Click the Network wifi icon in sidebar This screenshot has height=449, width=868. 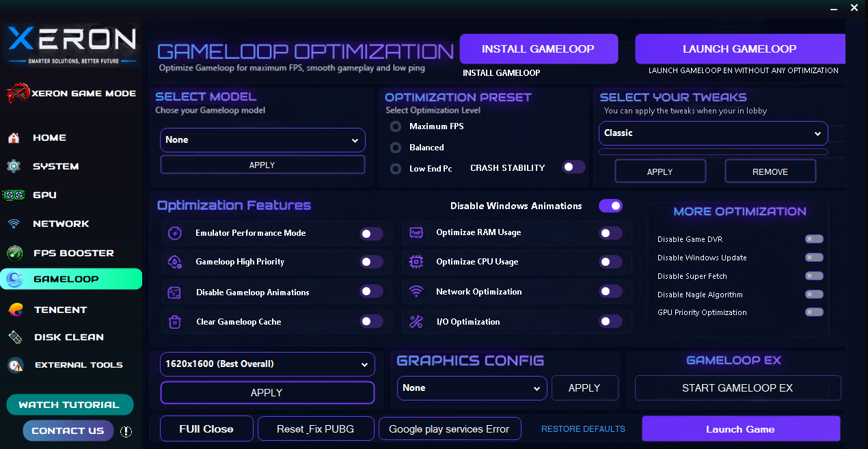pyautogui.click(x=14, y=223)
